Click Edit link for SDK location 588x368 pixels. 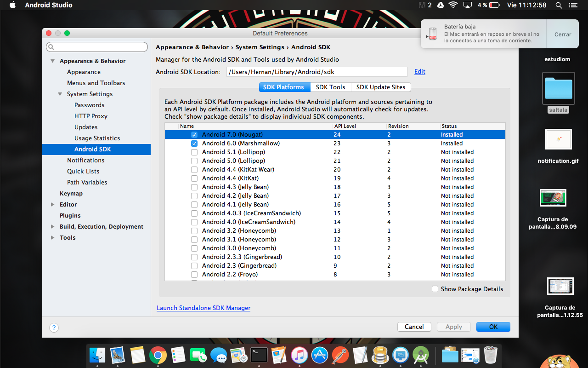pyautogui.click(x=420, y=72)
